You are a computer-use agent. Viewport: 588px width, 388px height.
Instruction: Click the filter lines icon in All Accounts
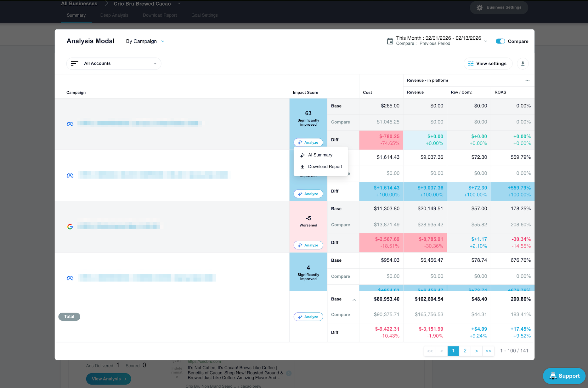[75, 64]
